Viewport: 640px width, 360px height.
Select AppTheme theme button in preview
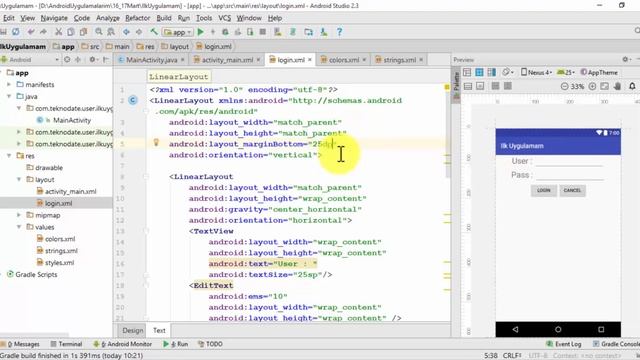[599, 72]
